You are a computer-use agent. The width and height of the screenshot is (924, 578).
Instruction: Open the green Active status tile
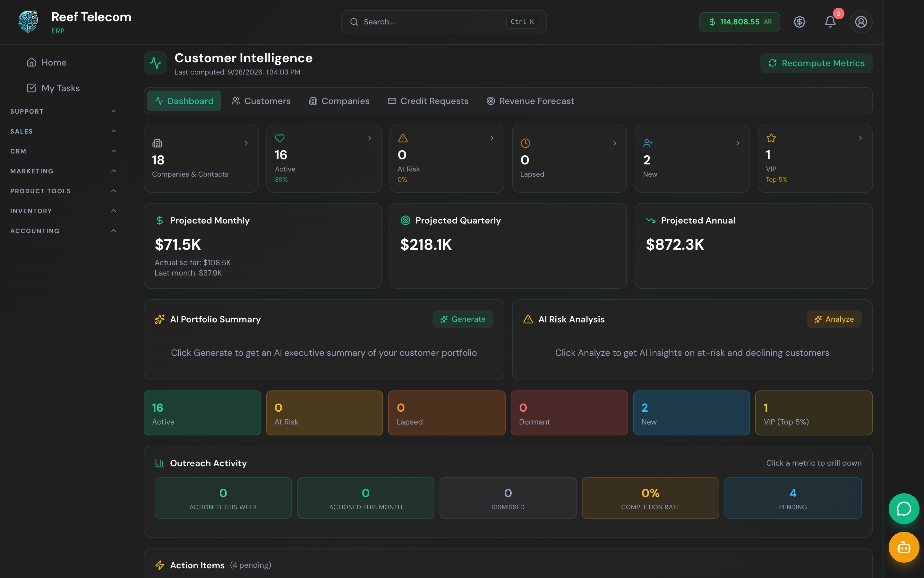tap(202, 413)
